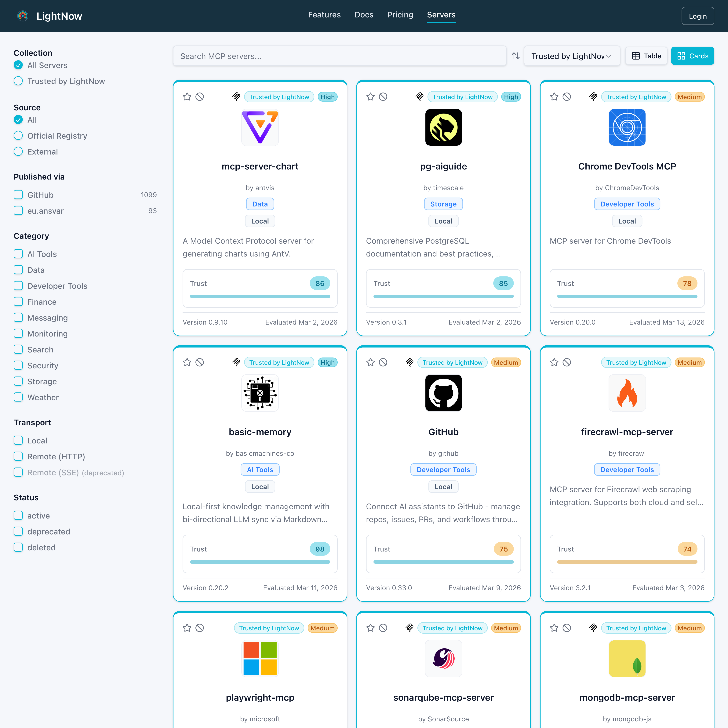This screenshot has width=728, height=728.
Task: Check the Local transport filter
Action: [18, 440]
